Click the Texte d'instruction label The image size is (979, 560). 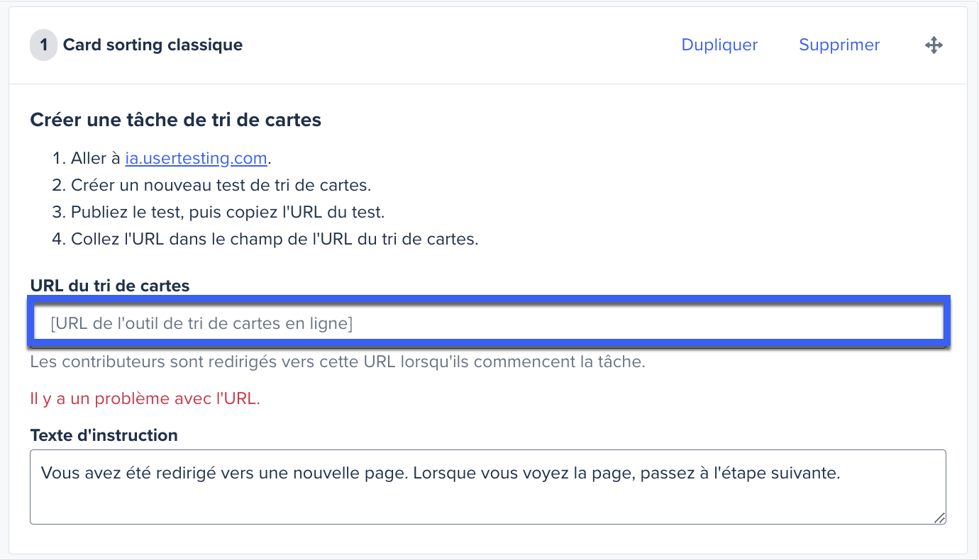point(104,435)
